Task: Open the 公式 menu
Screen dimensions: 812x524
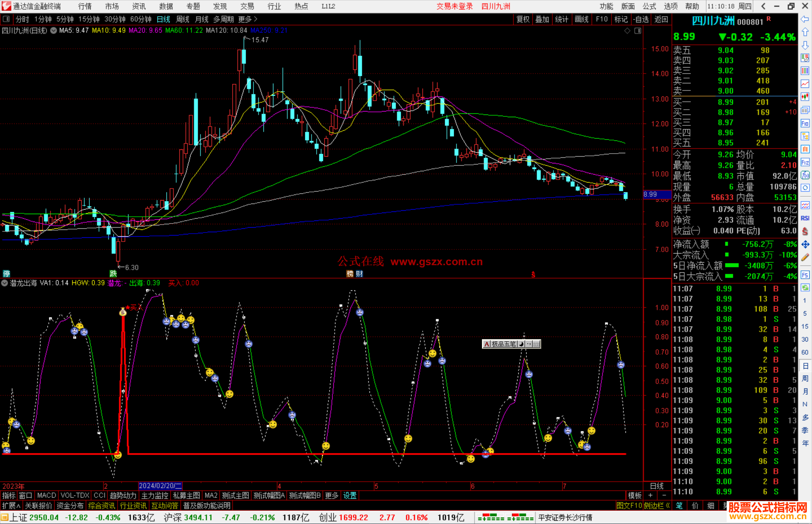Action: point(649,6)
